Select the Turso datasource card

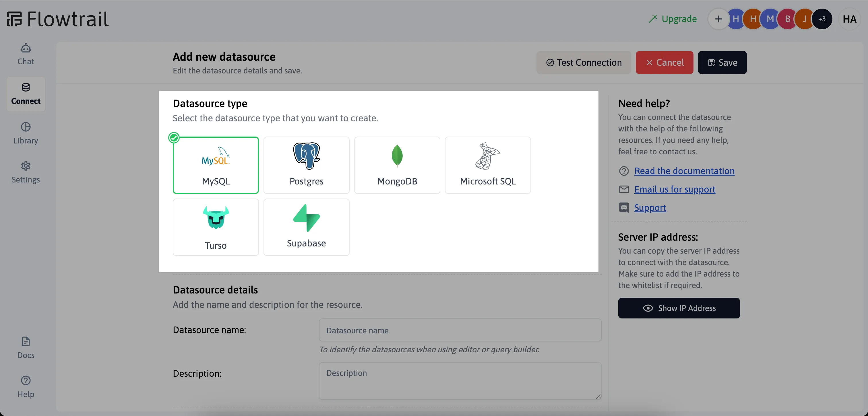click(216, 227)
